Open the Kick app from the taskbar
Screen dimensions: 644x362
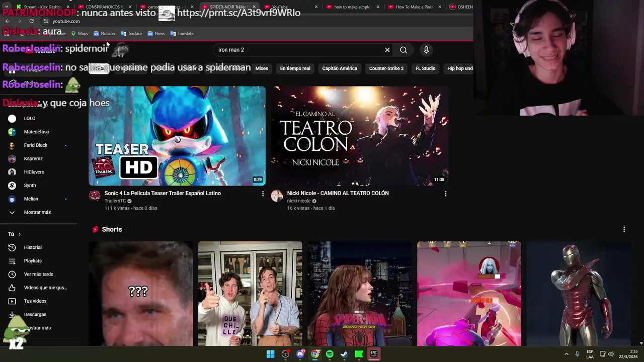pyautogui.click(x=359, y=354)
